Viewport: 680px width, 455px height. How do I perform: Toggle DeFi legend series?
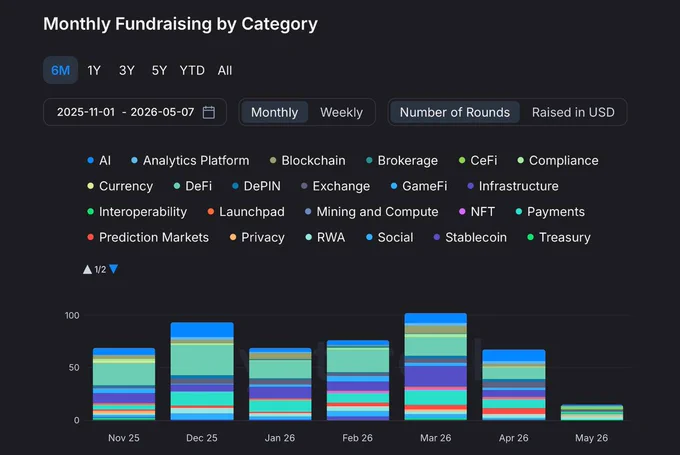pyautogui.click(x=193, y=186)
